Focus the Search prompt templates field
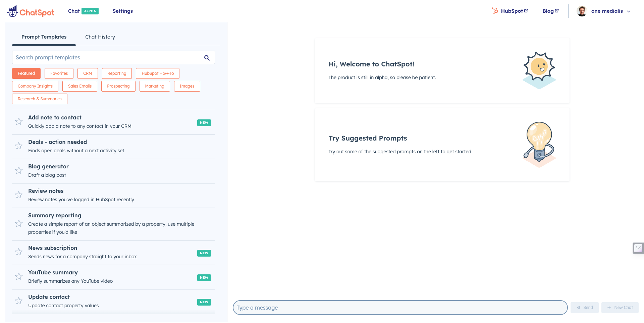Image resolution: width=644 pixels, height=323 pixels. [x=113, y=57]
